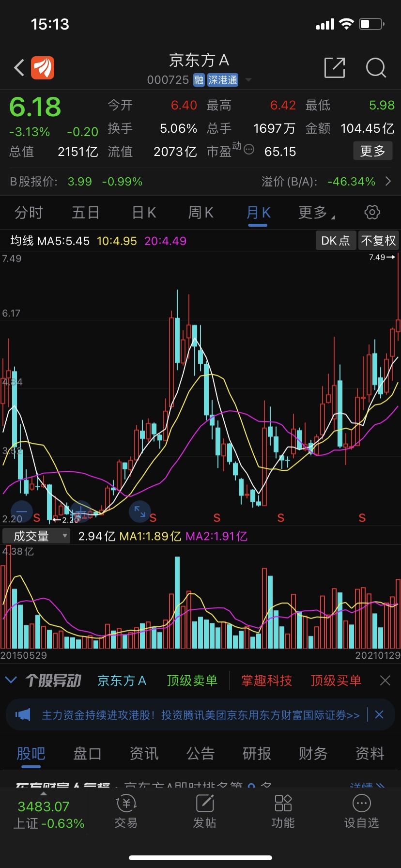Viewport: 401px width, 868px height.
Task: Open the orange Eastmoney app logo
Action: point(43,67)
